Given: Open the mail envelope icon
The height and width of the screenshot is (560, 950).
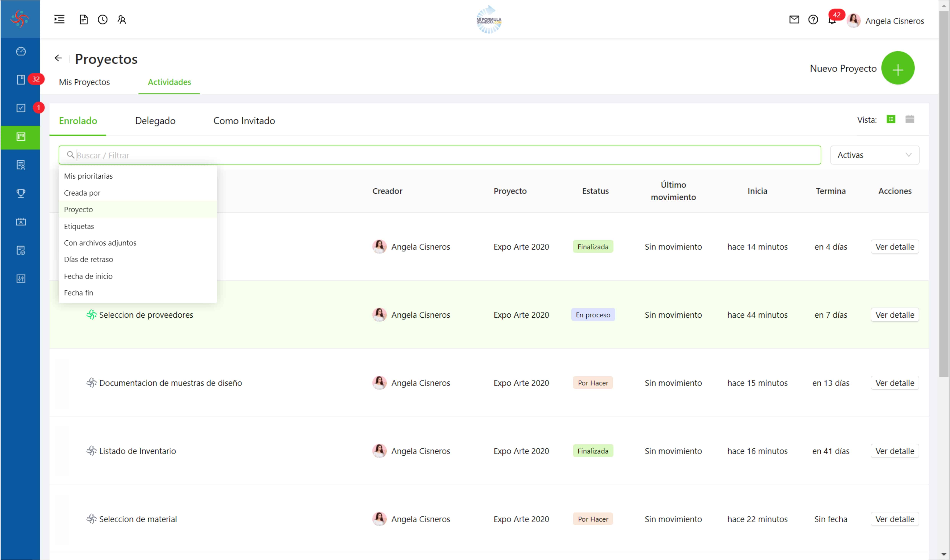Looking at the screenshot, I should (x=794, y=19).
